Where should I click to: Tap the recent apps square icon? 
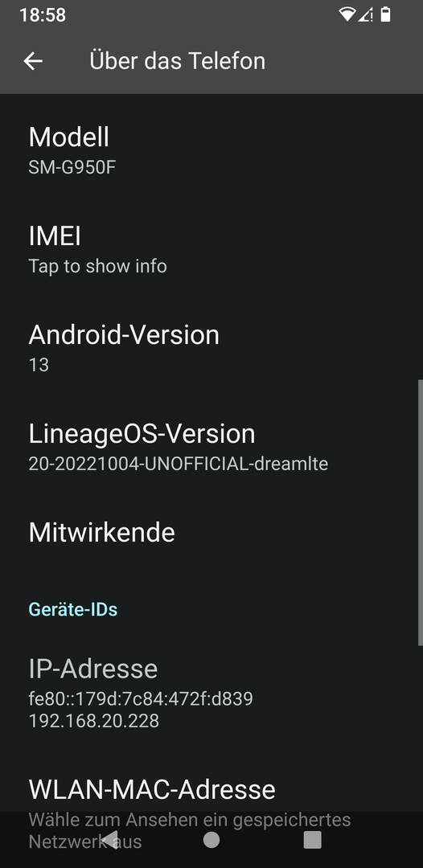click(x=313, y=840)
